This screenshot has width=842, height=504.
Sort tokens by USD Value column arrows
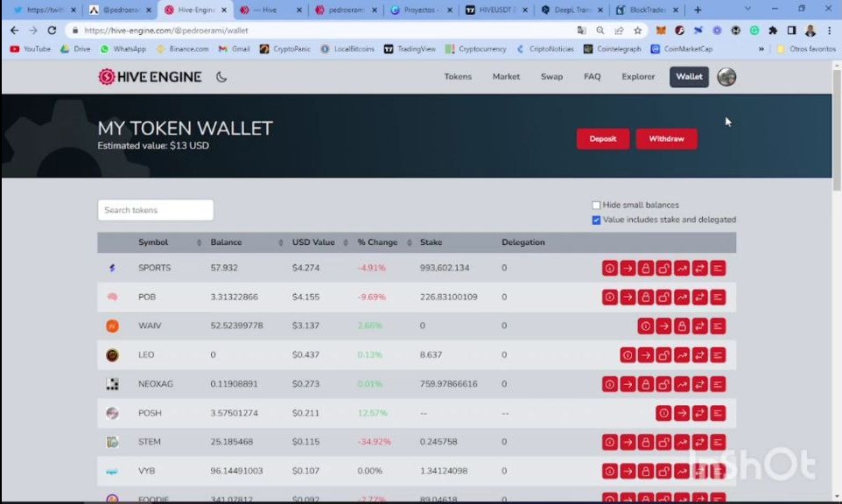(x=346, y=242)
